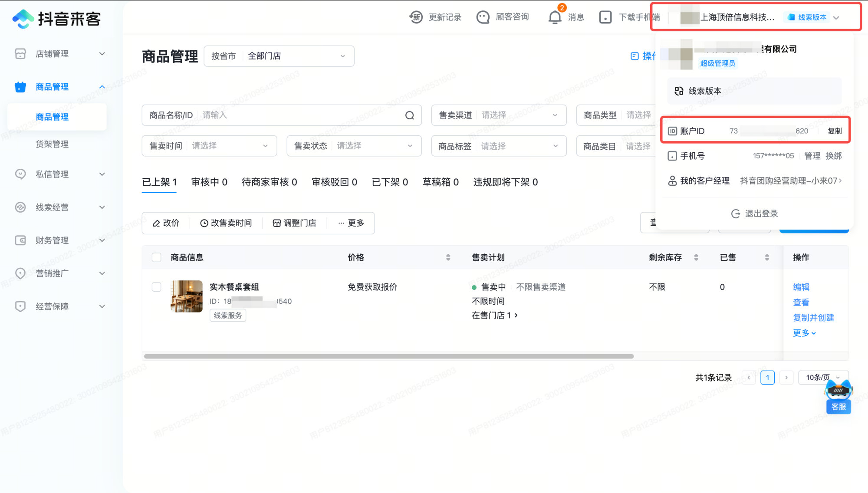Viewport: 868px width, 493px height.
Task: Click the 账户ID badge icon
Action: click(672, 131)
